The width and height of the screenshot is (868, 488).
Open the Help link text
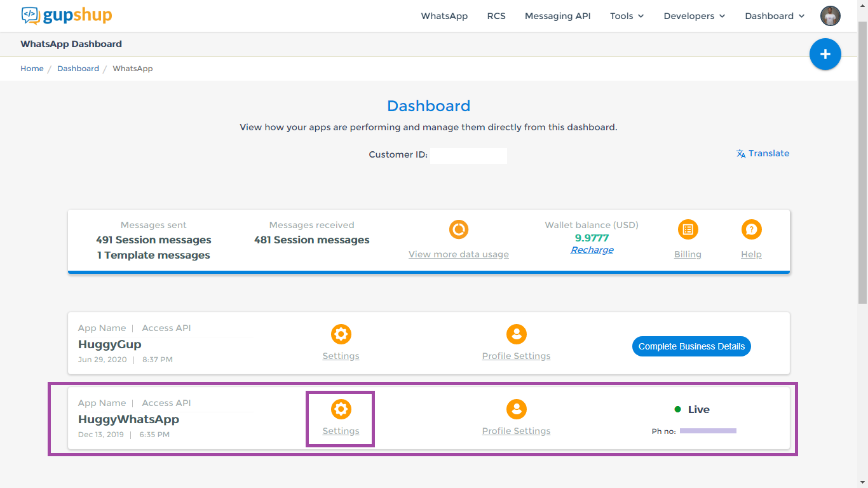(751, 254)
